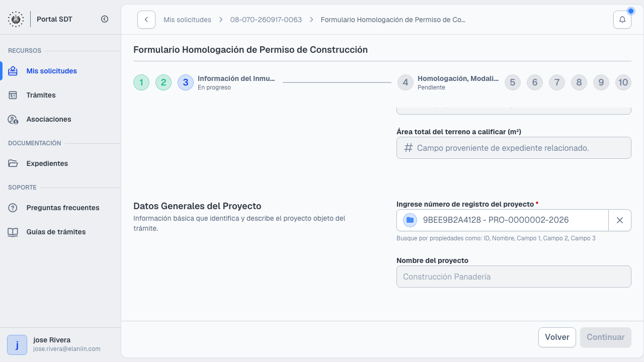This screenshot has width=644, height=362.
Task: Select step 3 Información del Inmueble
Action: 186,82
